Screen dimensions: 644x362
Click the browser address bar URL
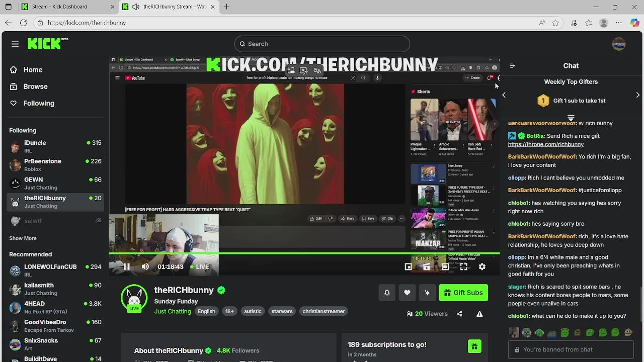(87, 23)
